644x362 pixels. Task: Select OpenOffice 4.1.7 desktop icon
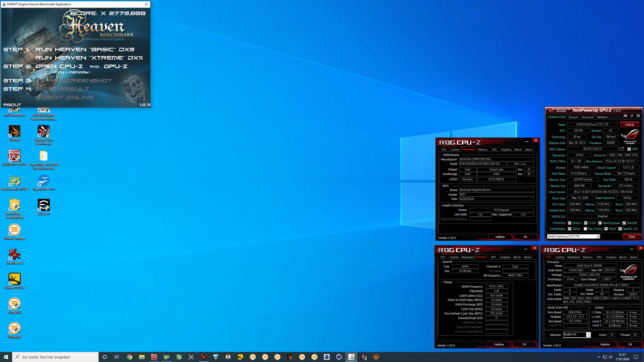[x=44, y=183]
